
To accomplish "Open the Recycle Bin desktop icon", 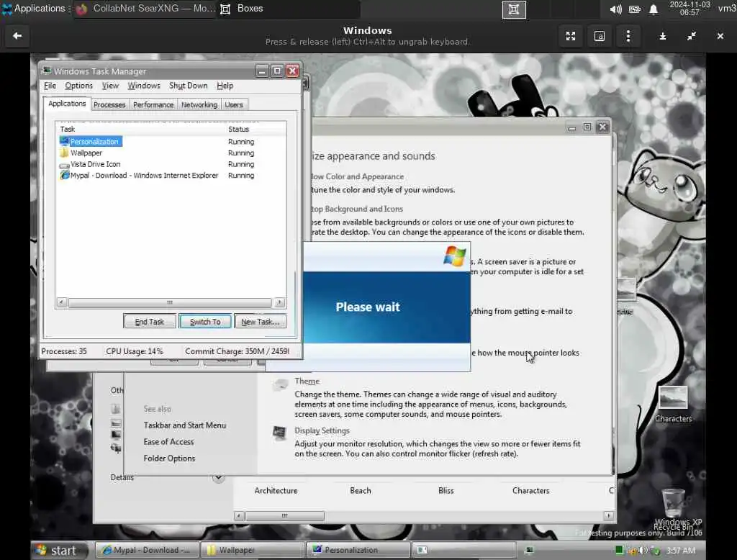I will (673, 510).
